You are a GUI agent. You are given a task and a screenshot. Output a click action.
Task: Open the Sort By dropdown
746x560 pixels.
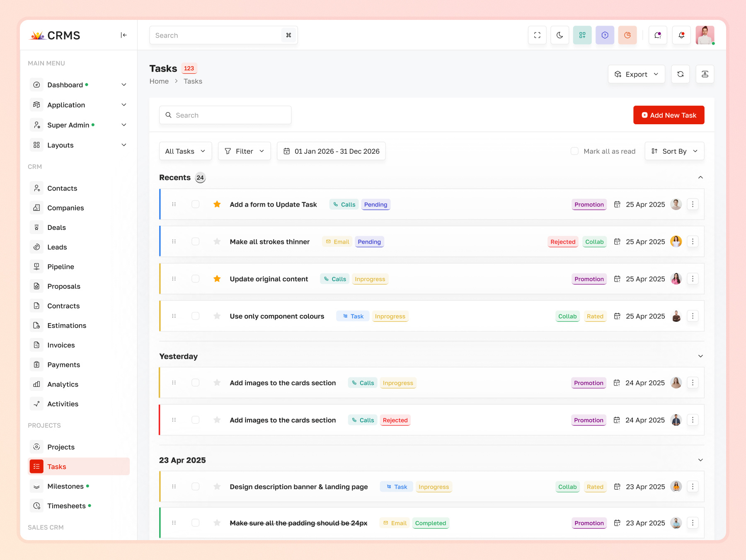(674, 151)
